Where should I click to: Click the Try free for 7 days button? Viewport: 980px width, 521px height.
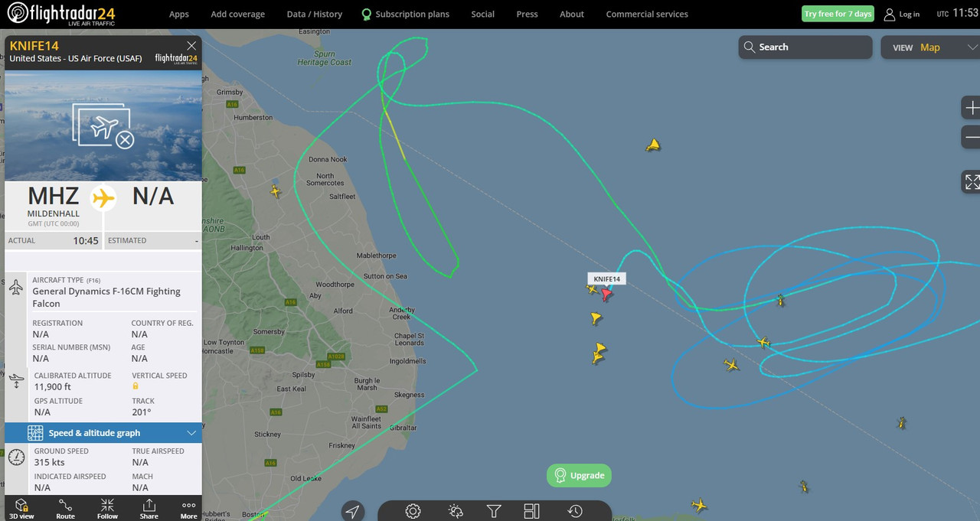tap(838, 14)
